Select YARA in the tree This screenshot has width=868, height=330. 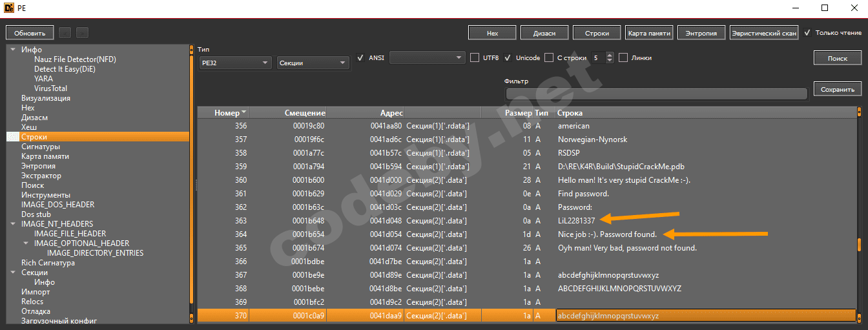click(x=43, y=79)
